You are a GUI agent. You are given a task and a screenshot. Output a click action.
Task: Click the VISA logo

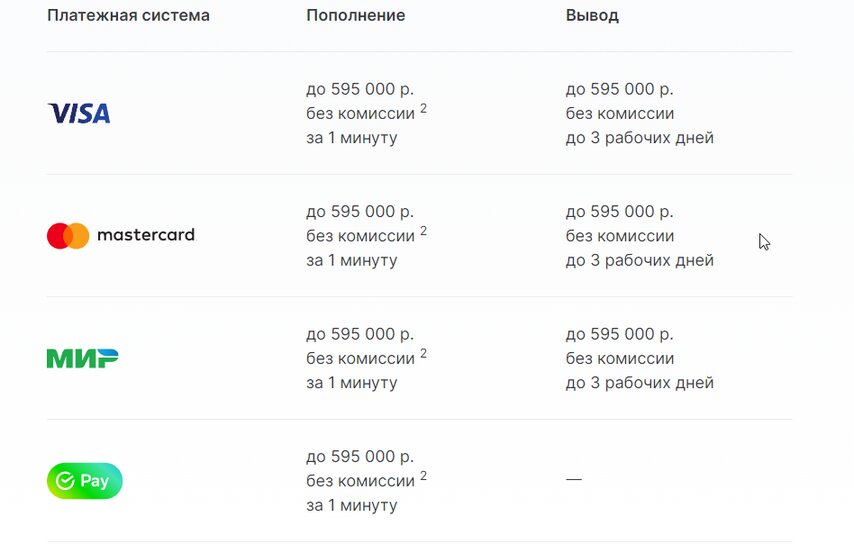point(79,113)
